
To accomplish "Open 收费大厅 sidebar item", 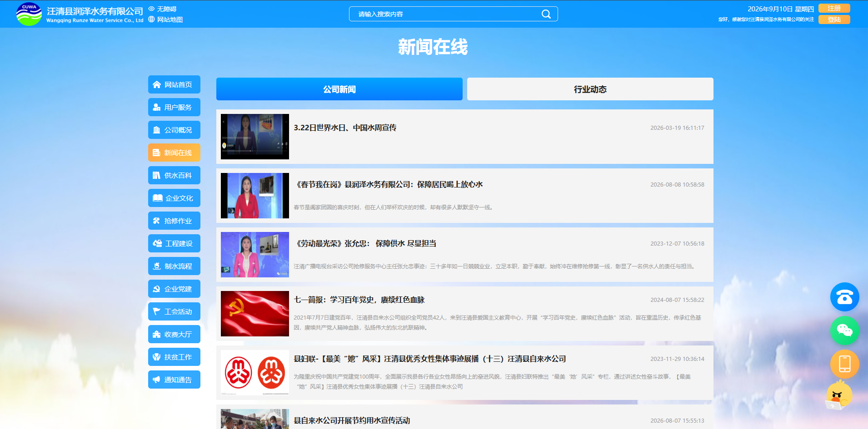I will (x=174, y=334).
